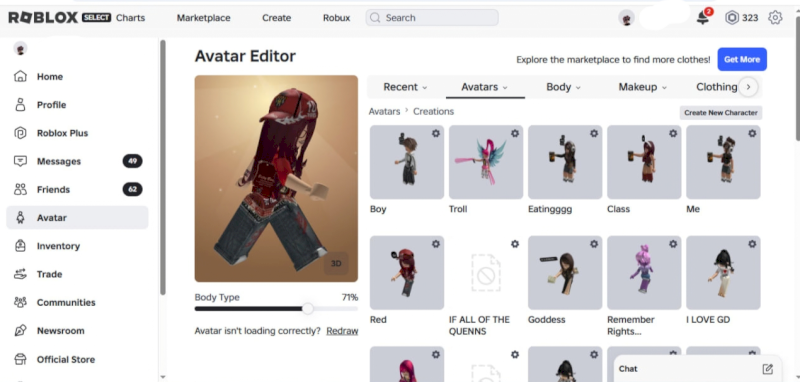800x382 pixels.
Task: Open notifications bell icon
Action: click(x=703, y=17)
